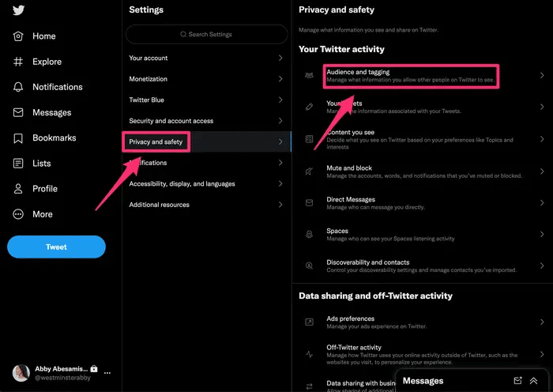Open Mute and block settings
553x392 pixels.
423,171
